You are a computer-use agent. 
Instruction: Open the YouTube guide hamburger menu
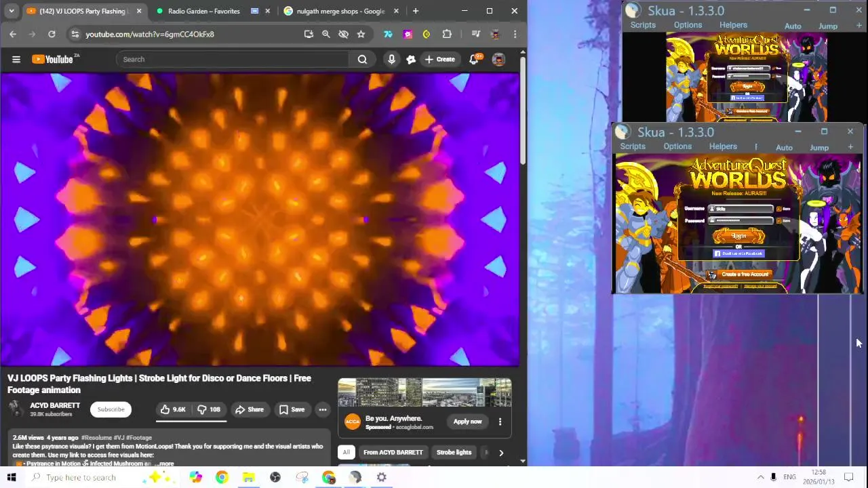pyautogui.click(x=16, y=60)
